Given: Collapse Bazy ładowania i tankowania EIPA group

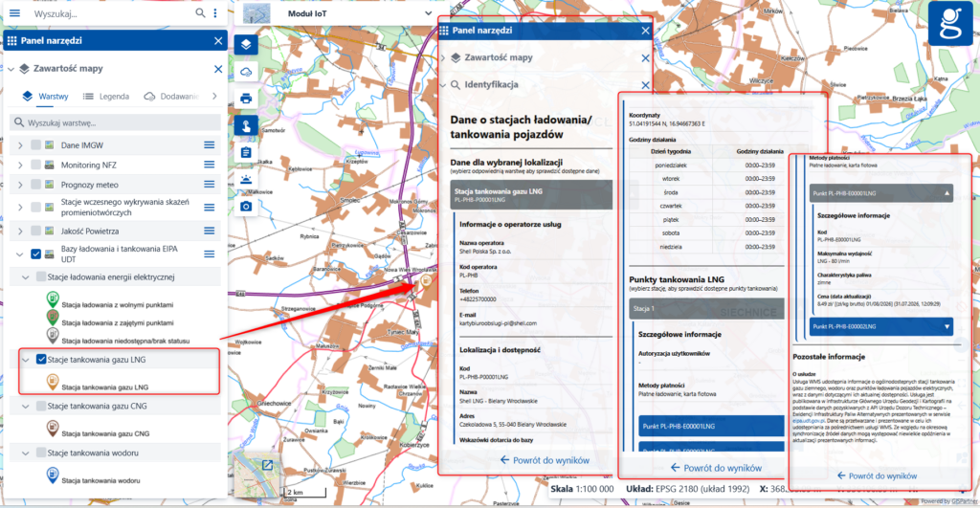Looking at the screenshot, I should tap(19, 254).
